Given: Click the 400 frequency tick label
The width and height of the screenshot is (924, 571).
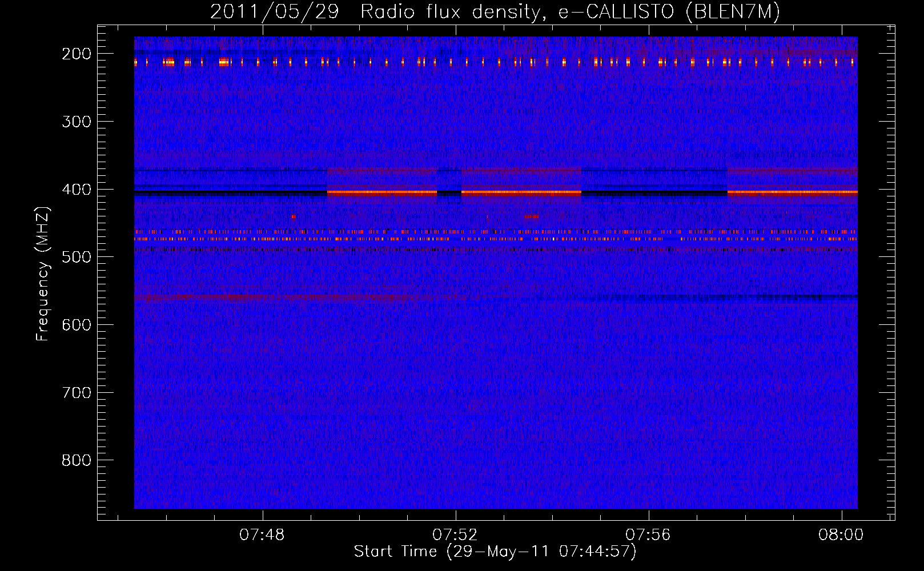Looking at the screenshot, I should (x=77, y=190).
